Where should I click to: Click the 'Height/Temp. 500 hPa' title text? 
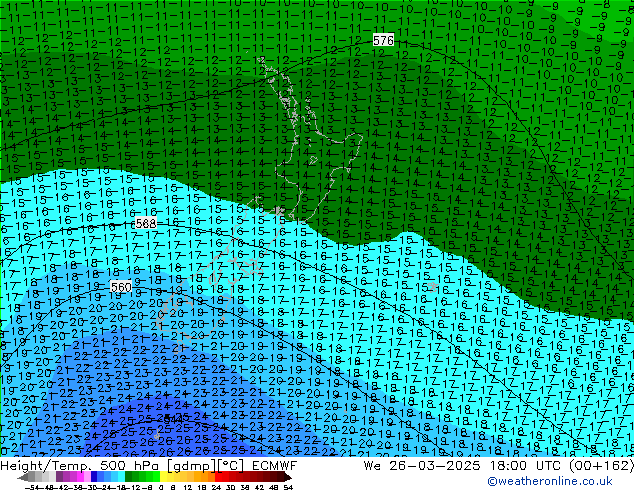tap(80, 466)
